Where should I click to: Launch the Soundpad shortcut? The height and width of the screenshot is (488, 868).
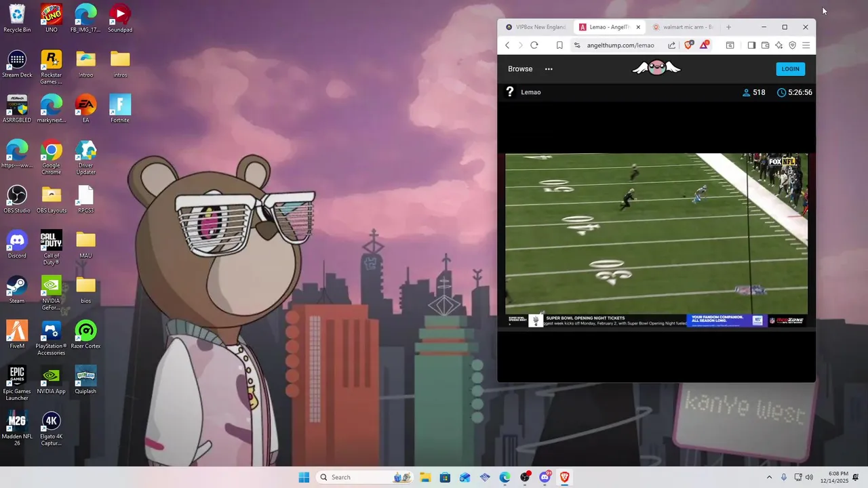click(120, 18)
